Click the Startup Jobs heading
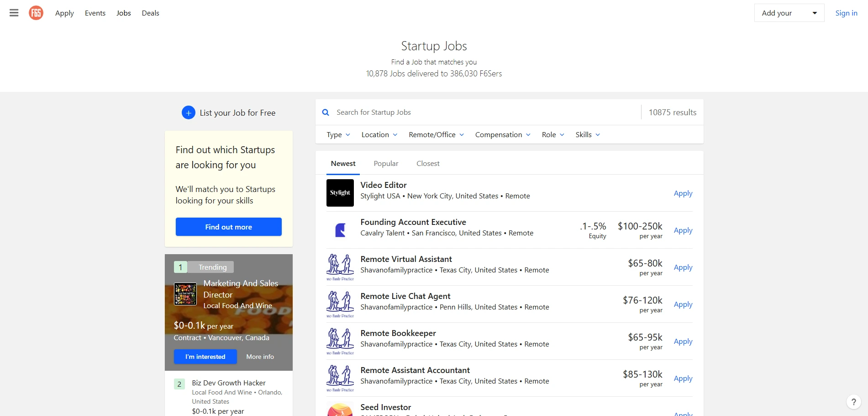The height and width of the screenshot is (416, 868). coord(434,46)
